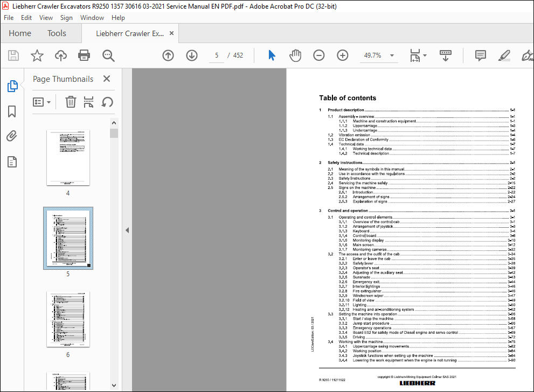Click the fit page width icon
Image resolution: width=534 pixels, height=392 pixels.
pyautogui.click(x=415, y=55)
